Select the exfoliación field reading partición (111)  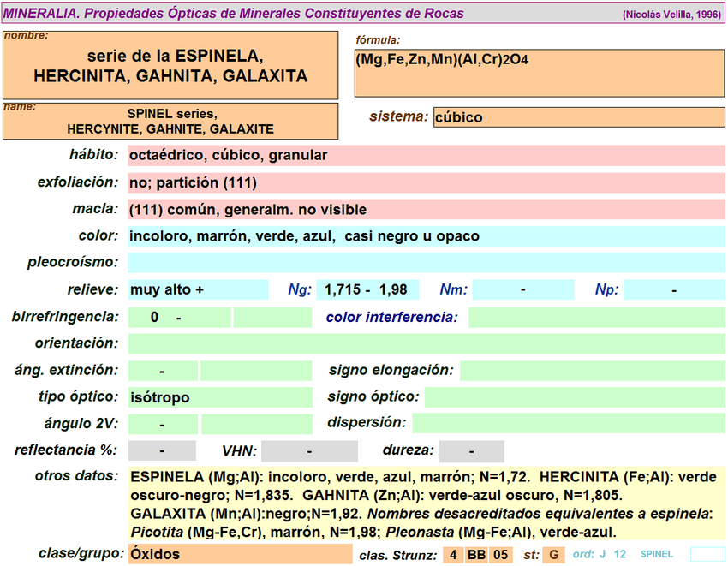click(426, 182)
